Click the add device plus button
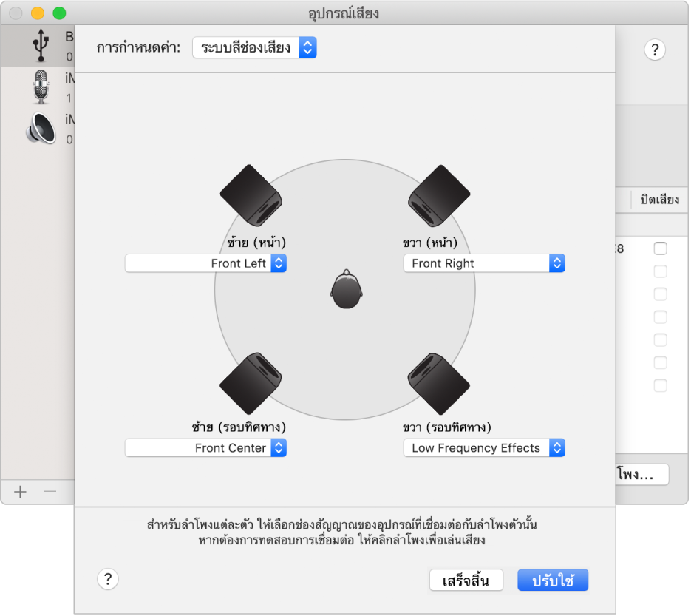Screen dimensions: 691x616 pyautogui.click(x=21, y=491)
